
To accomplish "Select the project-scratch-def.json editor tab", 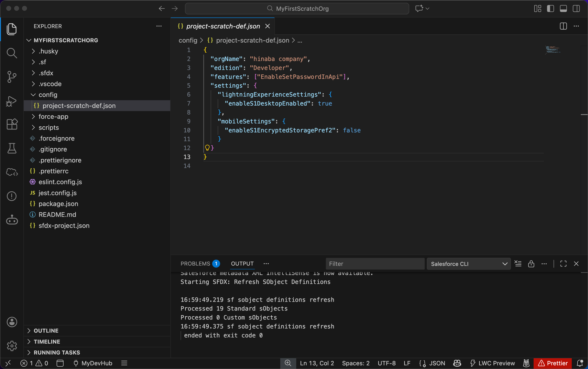I will tap(223, 26).
